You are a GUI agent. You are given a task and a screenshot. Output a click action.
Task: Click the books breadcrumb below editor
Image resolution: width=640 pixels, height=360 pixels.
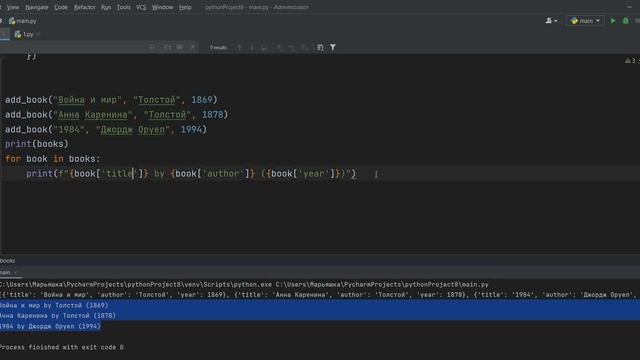(7, 260)
